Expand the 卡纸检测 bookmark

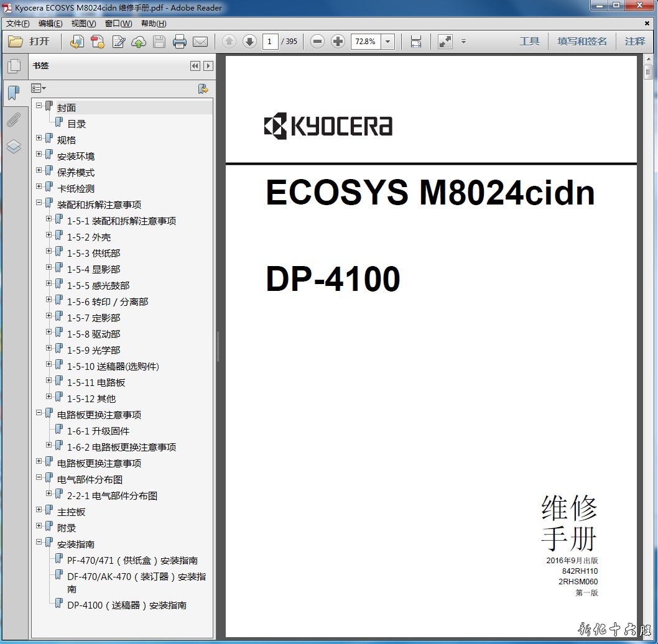click(x=39, y=186)
